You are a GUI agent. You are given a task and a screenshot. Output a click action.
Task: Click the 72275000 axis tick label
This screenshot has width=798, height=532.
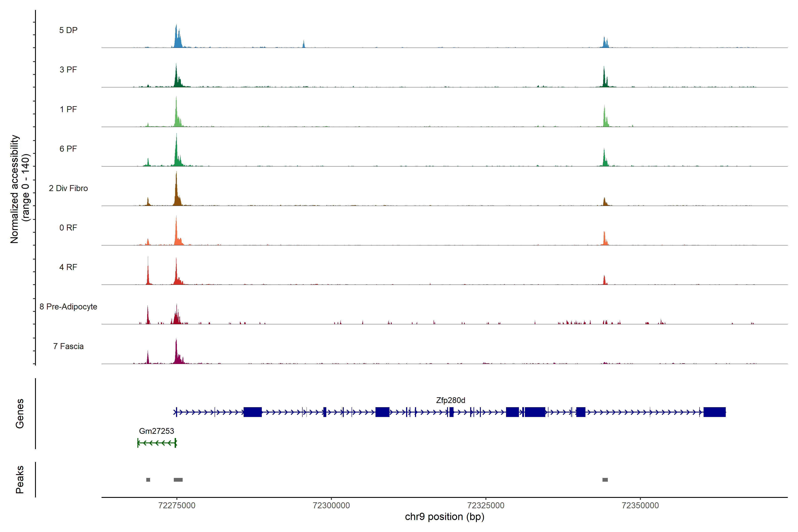click(x=177, y=506)
